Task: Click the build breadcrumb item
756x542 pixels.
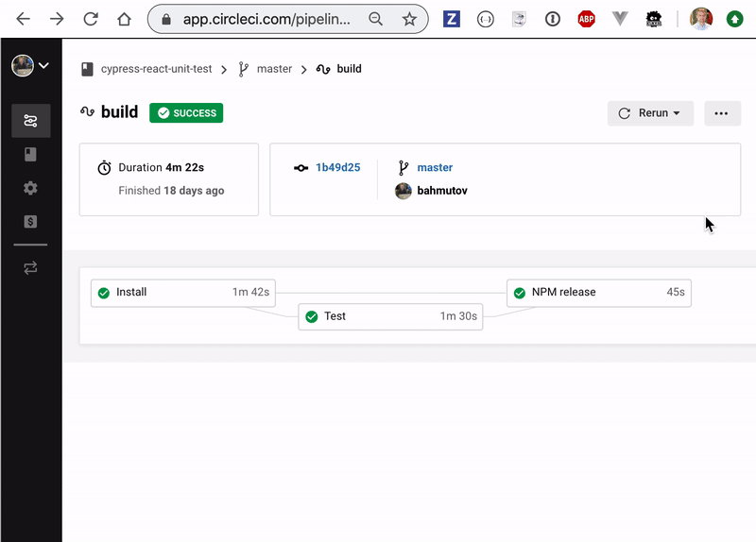Action: 349,69
